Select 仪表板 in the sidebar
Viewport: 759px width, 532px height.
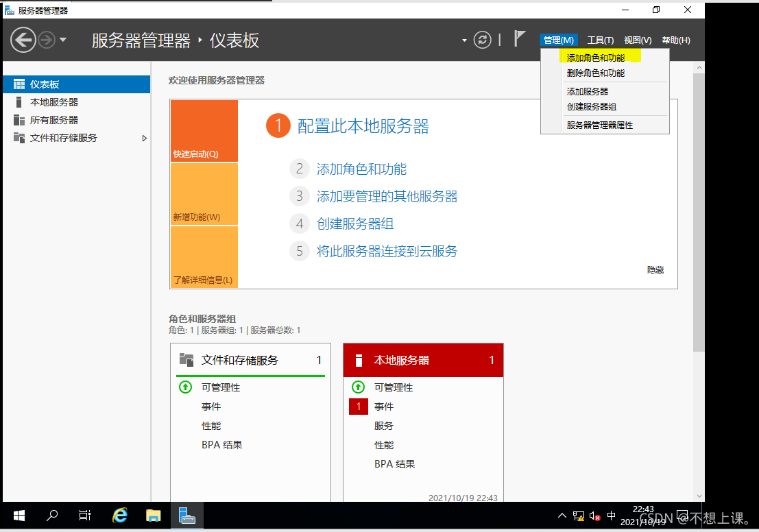tap(77, 84)
